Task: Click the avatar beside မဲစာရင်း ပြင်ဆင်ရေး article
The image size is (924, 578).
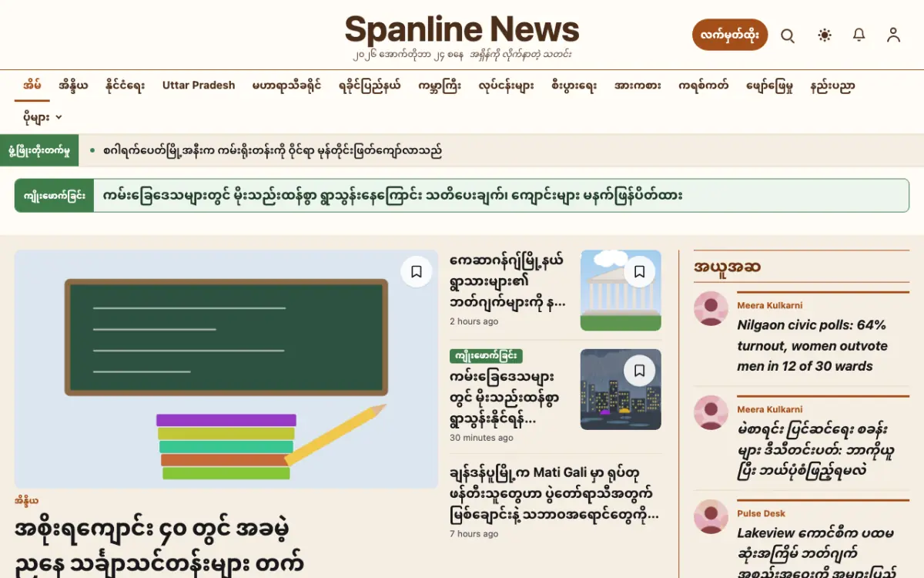Action: [x=711, y=412]
